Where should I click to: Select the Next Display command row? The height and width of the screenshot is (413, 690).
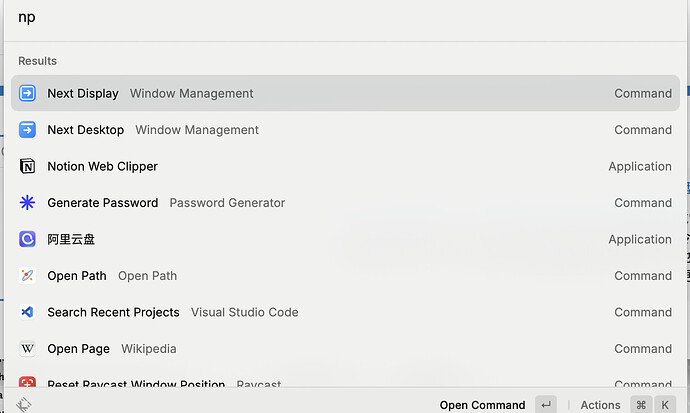click(345, 93)
